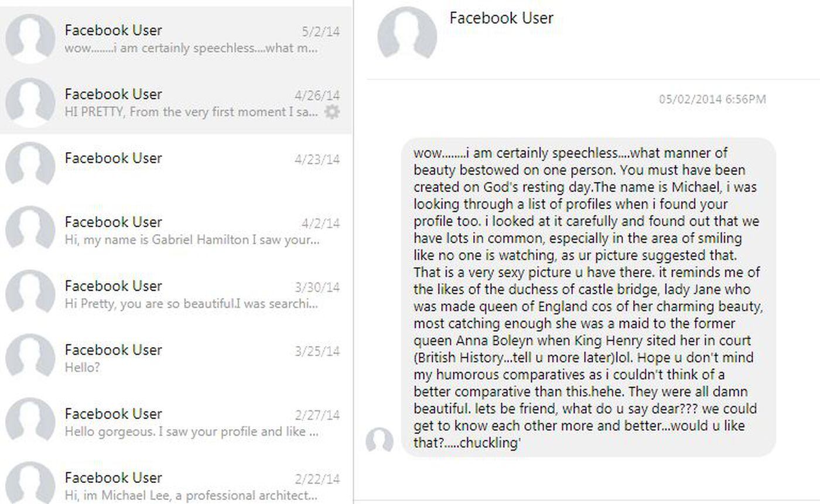
Task: Click avatar of the 5/2/14 conversation
Action: click(30, 38)
